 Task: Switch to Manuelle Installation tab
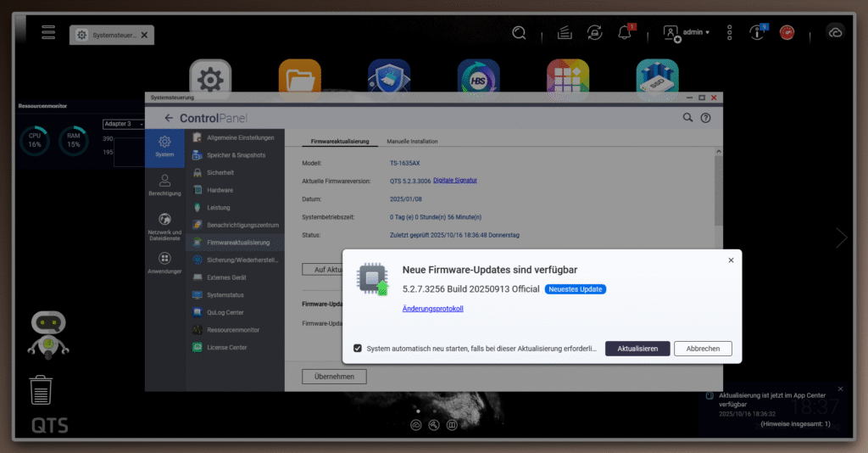coord(412,141)
